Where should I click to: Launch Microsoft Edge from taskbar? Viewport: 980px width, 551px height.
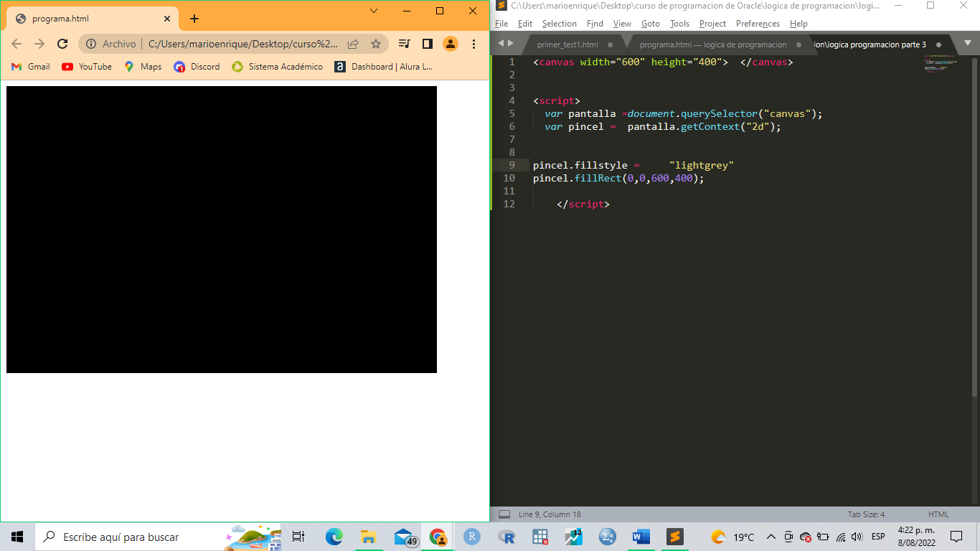pos(334,537)
